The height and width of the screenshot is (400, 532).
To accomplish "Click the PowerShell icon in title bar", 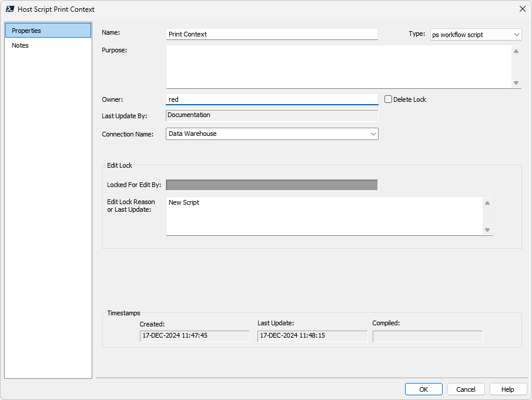I will [10, 9].
